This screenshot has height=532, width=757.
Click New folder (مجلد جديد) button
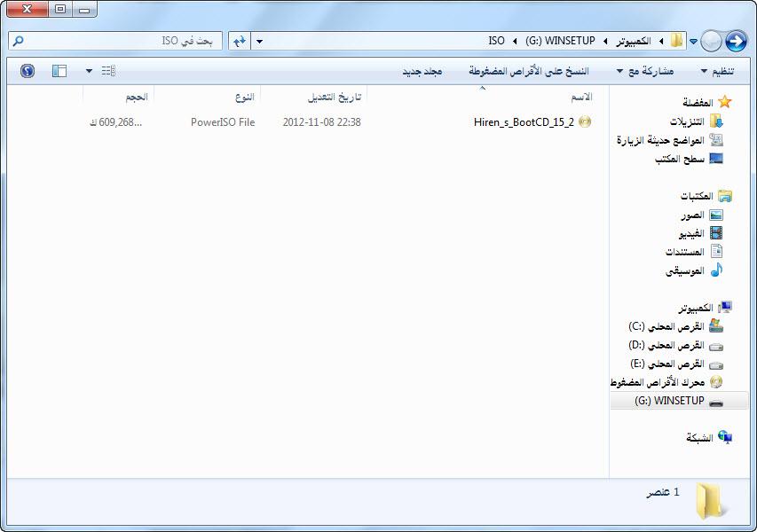(422, 72)
